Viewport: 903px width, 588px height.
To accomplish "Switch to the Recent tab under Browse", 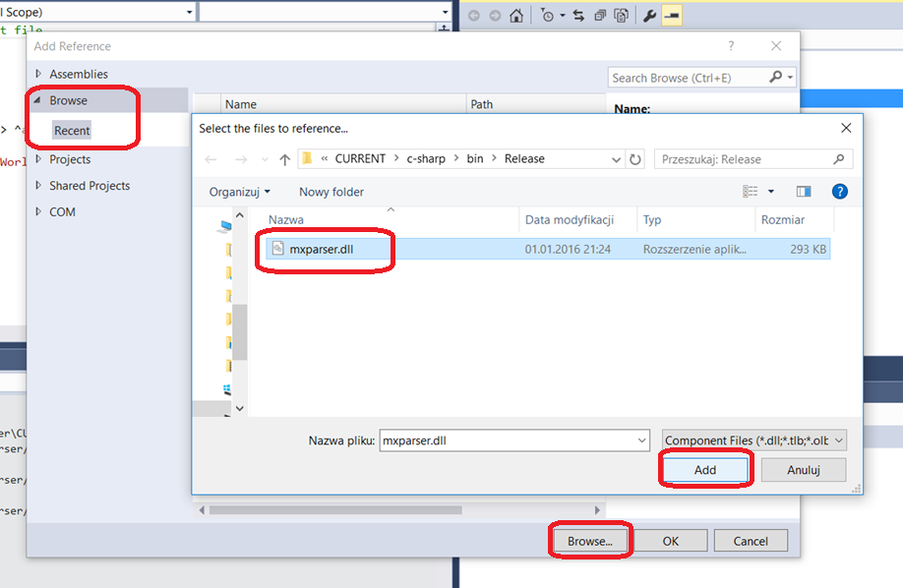I will pos(72,129).
